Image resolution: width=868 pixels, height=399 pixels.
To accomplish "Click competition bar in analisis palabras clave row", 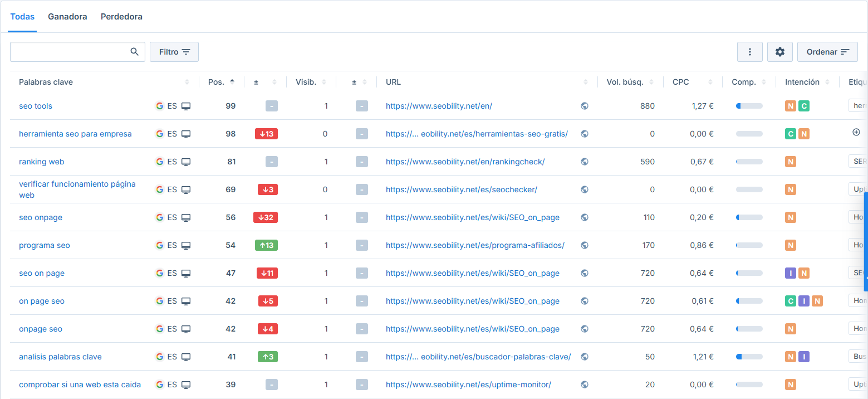I will [749, 357].
